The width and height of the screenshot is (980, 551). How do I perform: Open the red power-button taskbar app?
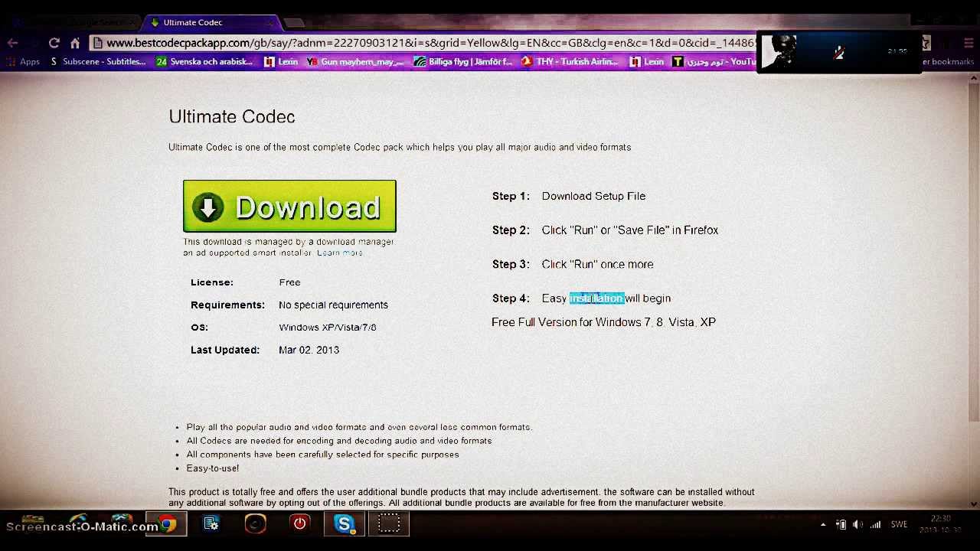300,524
